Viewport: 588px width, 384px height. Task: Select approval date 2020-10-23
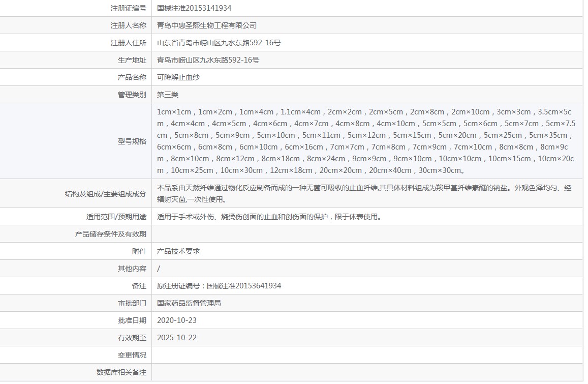(177, 320)
